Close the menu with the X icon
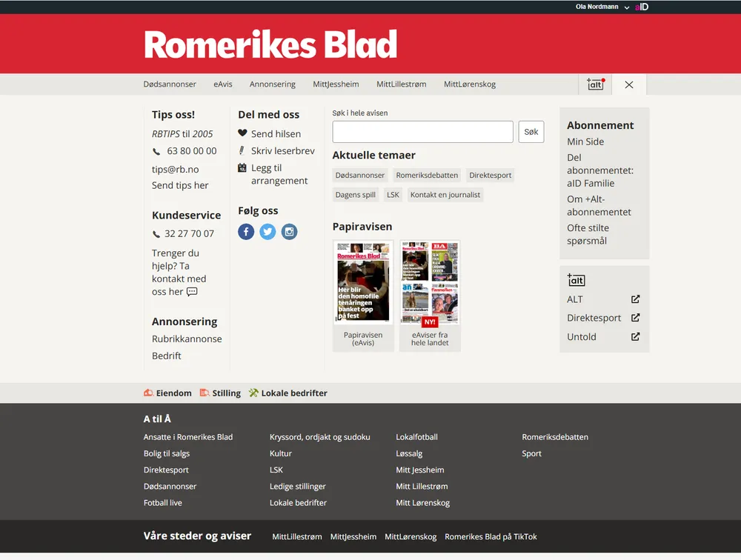Image resolution: width=741 pixels, height=560 pixels. coord(629,84)
